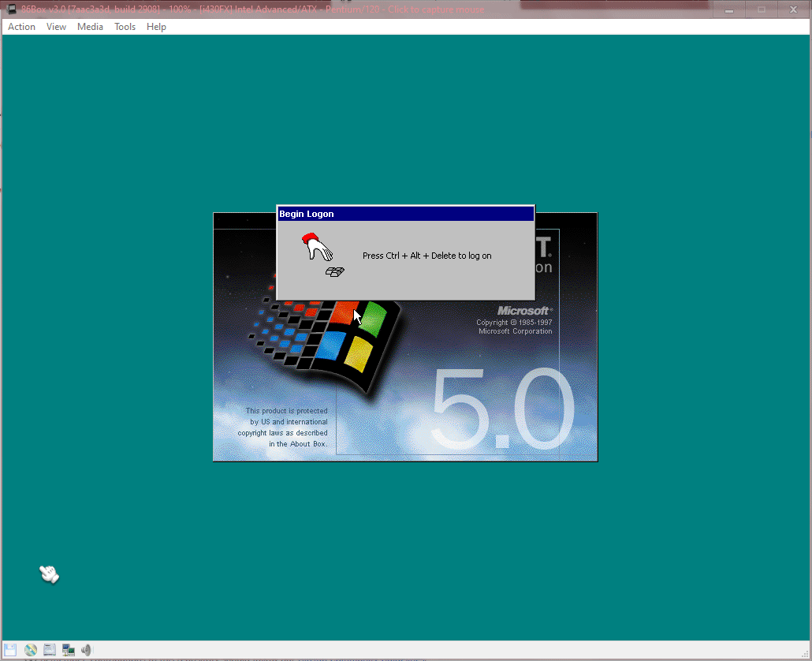Click the hard disk activity status icon
The height and width of the screenshot is (661, 812).
tap(49, 649)
